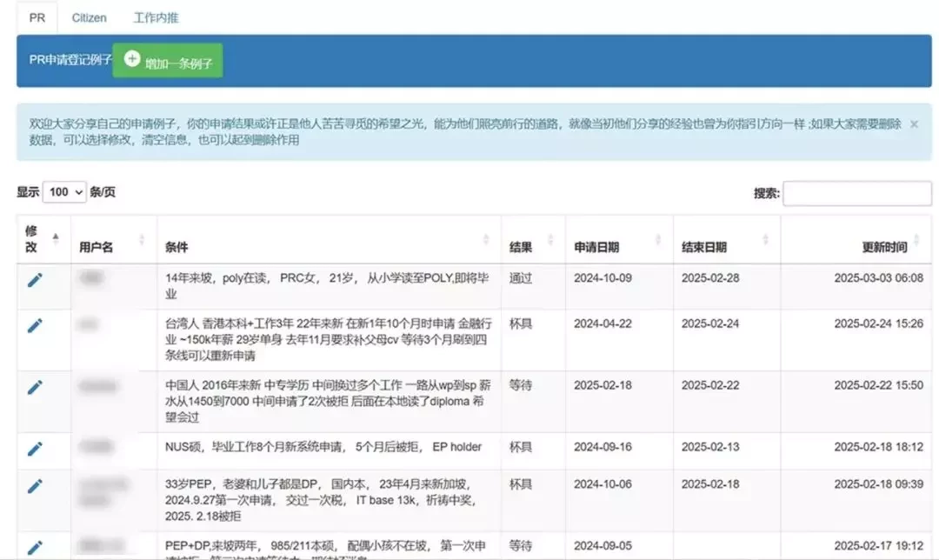Open the 100 rows per page dropdown

coord(64,192)
